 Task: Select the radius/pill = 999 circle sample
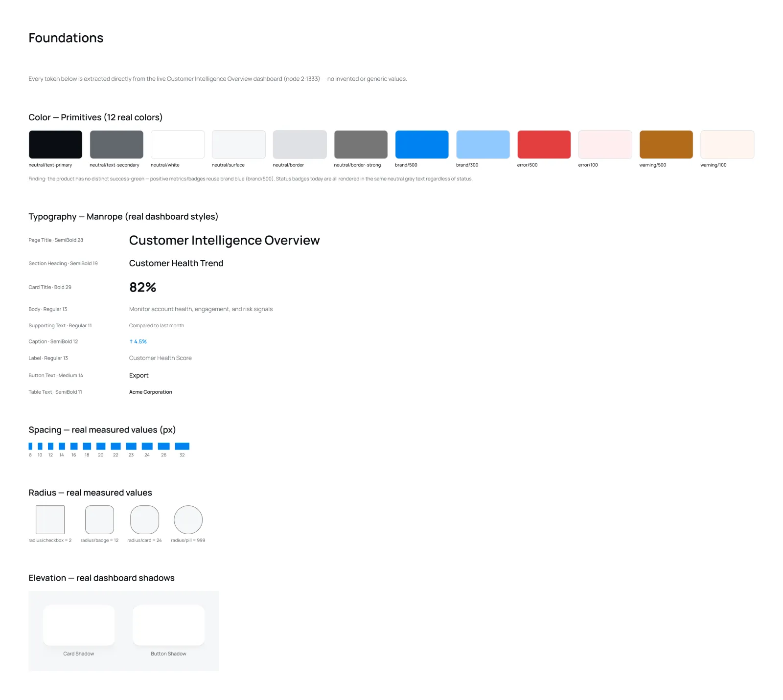(188, 519)
